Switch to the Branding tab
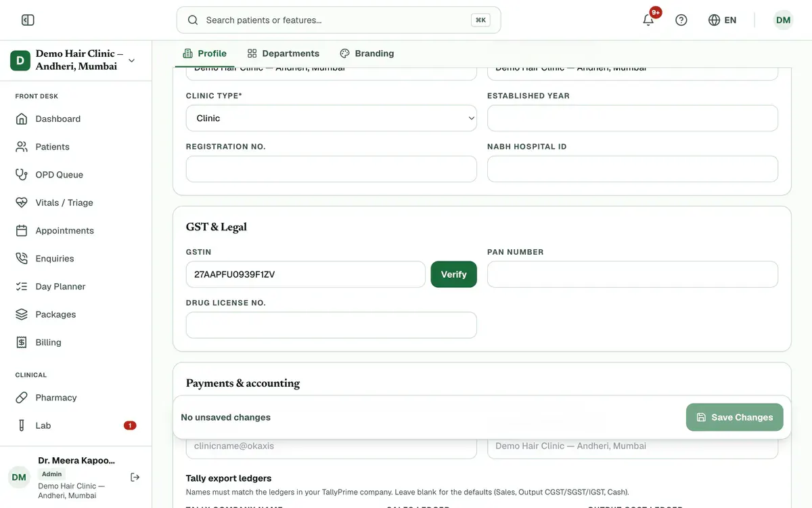 coord(367,54)
